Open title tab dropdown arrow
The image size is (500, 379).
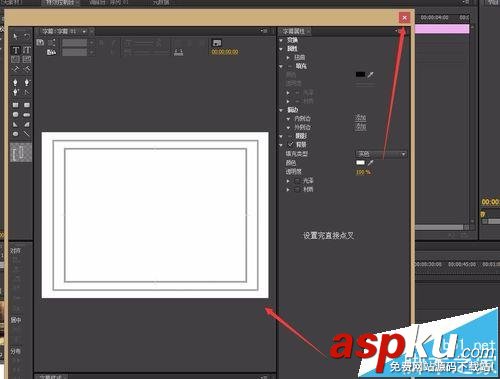pos(84,32)
